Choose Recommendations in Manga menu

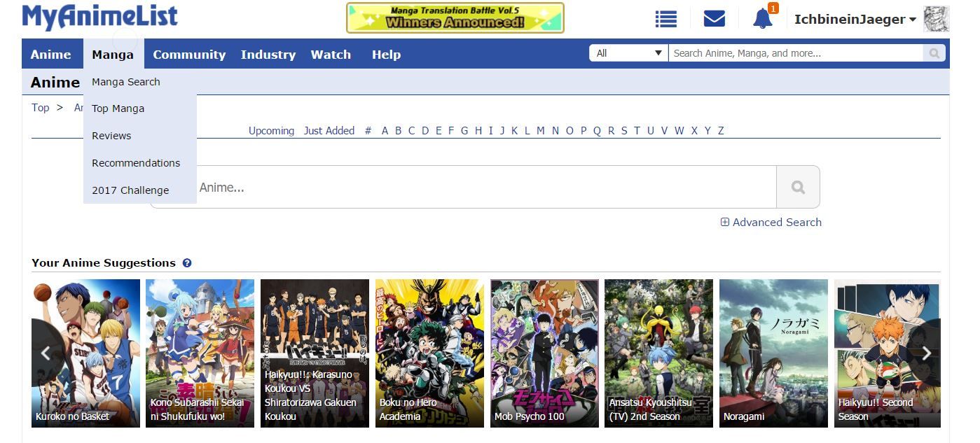[136, 163]
